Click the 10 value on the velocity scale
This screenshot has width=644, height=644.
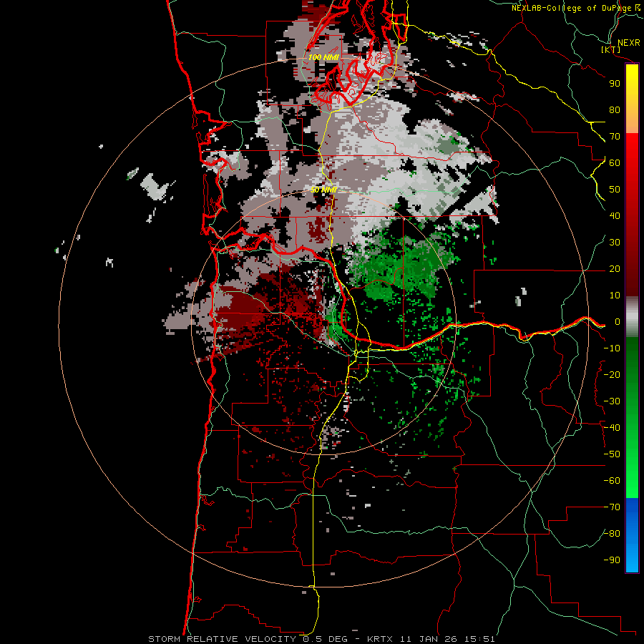pos(615,296)
